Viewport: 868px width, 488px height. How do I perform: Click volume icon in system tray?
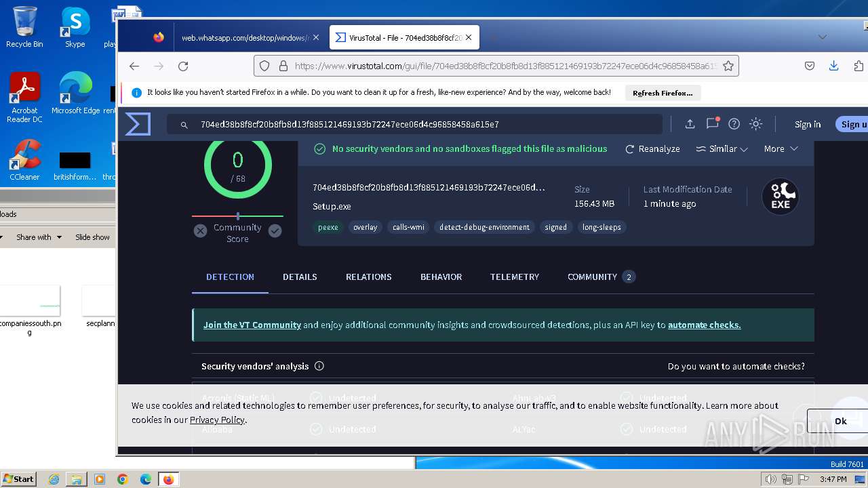pos(770,479)
